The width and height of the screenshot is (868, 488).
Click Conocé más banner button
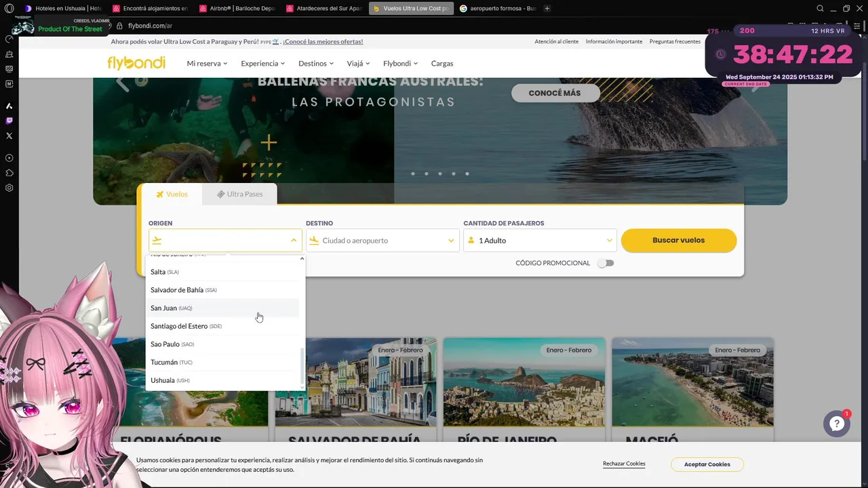click(x=555, y=93)
